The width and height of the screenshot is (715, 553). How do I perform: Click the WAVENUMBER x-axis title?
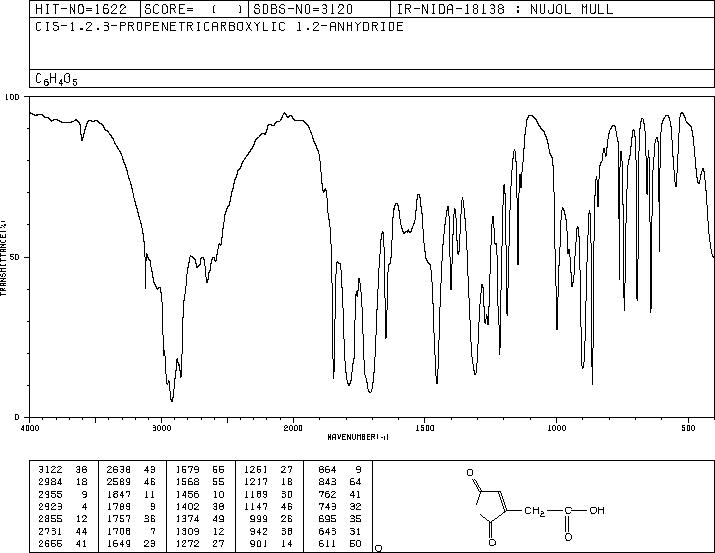point(358,437)
